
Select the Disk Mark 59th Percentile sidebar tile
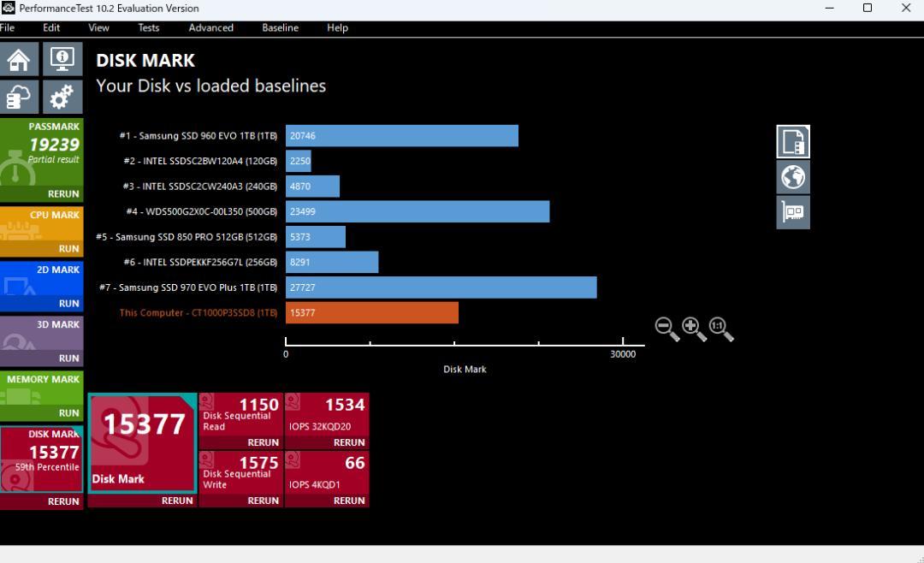click(41, 459)
